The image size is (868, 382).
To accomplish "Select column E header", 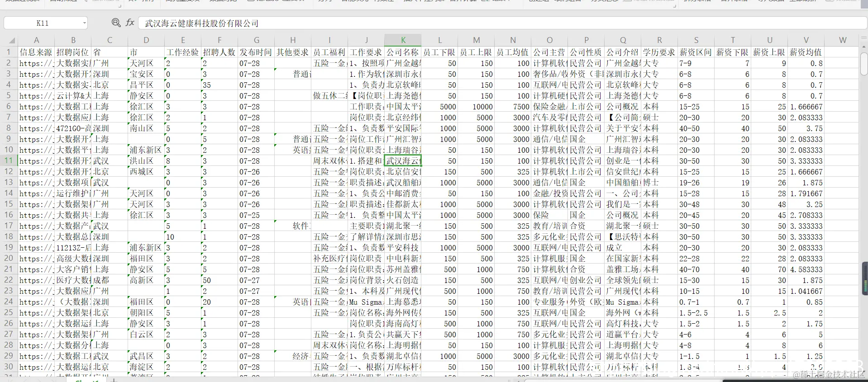I will click(x=183, y=40).
